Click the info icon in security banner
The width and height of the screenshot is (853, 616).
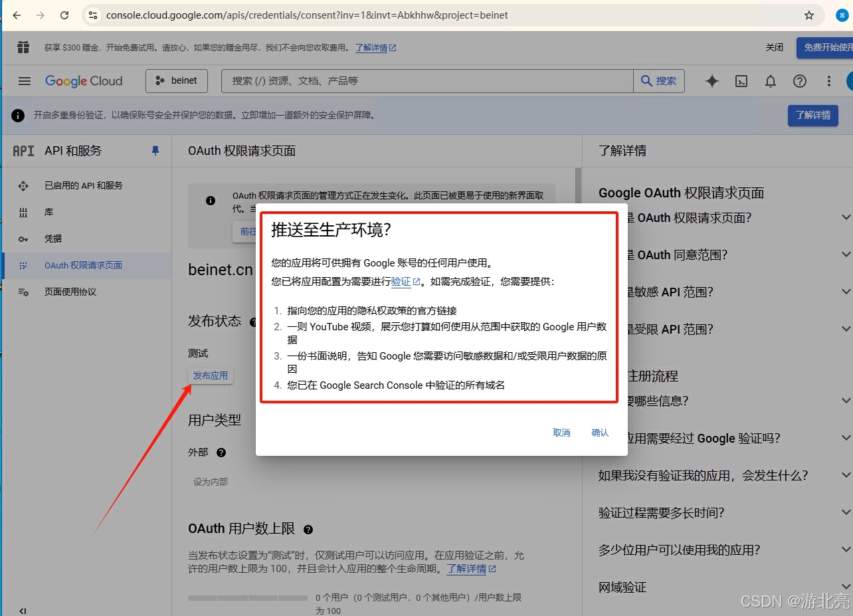click(x=18, y=116)
